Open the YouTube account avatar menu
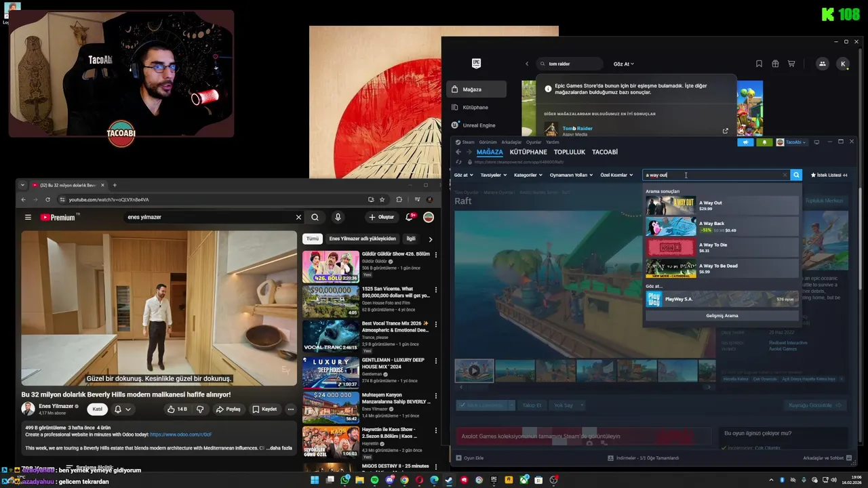Image resolution: width=868 pixels, height=488 pixels. coord(429,217)
